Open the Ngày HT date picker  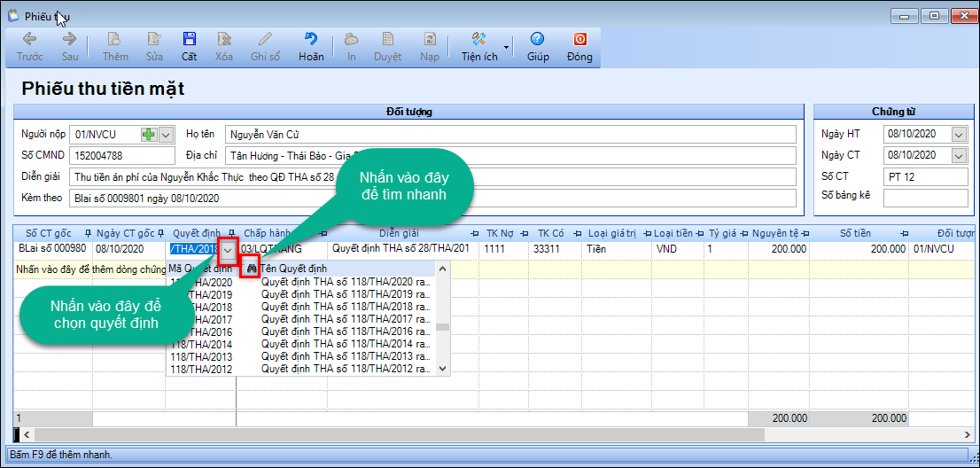pos(958,135)
